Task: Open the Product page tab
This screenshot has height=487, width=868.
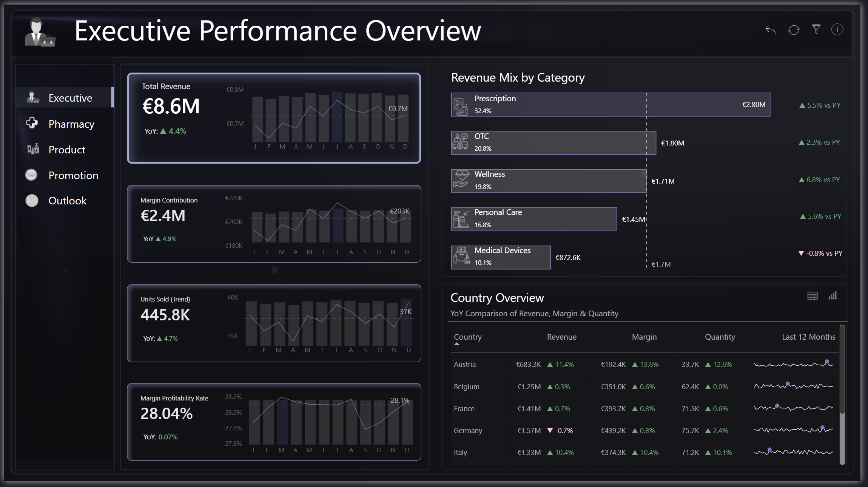Action: click(67, 150)
